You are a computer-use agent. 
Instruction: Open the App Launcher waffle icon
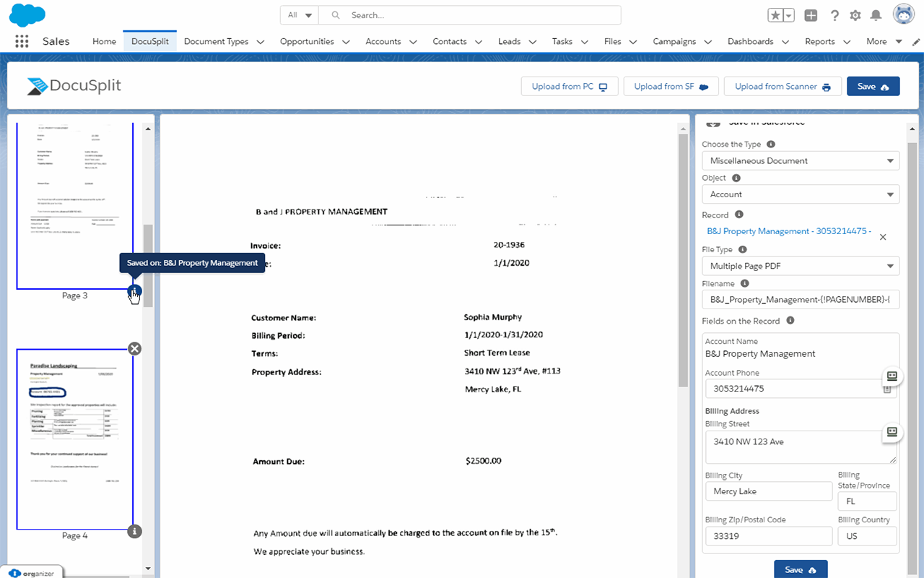tap(22, 41)
